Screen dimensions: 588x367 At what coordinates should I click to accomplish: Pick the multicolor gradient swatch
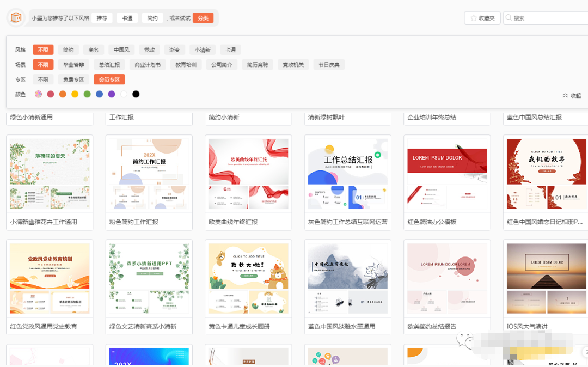(38, 94)
